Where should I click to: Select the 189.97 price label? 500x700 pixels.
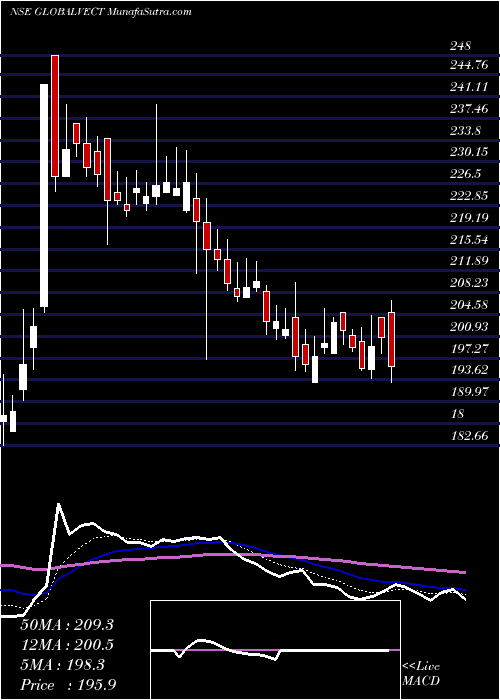[x=470, y=392]
